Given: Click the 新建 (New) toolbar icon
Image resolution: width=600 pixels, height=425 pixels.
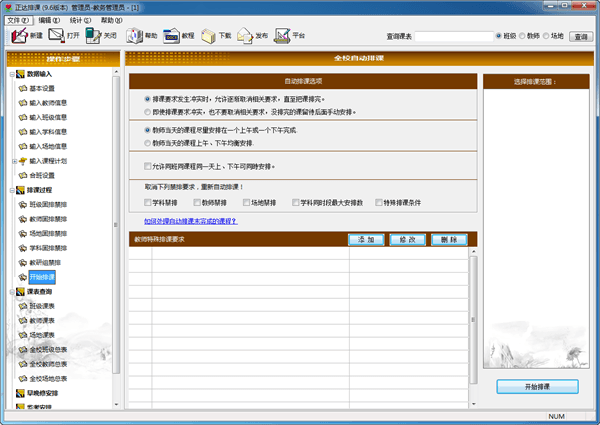Looking at the screenshot, I should tap(27, 36).
